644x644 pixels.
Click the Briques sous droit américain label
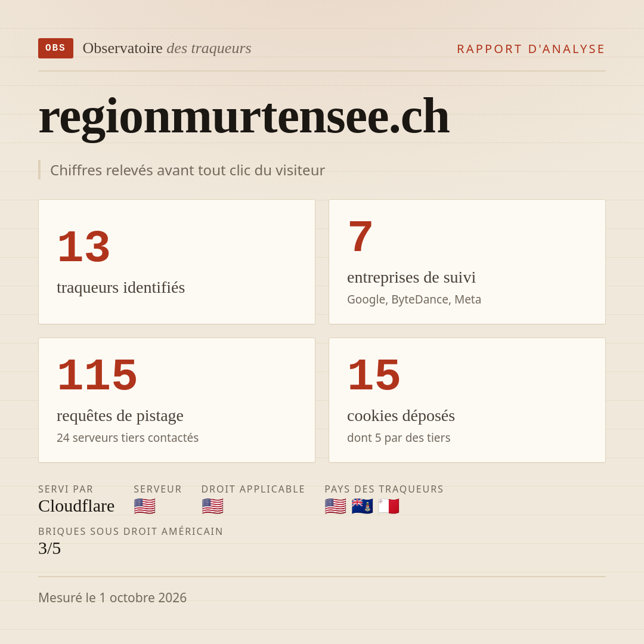click(131, 531)
